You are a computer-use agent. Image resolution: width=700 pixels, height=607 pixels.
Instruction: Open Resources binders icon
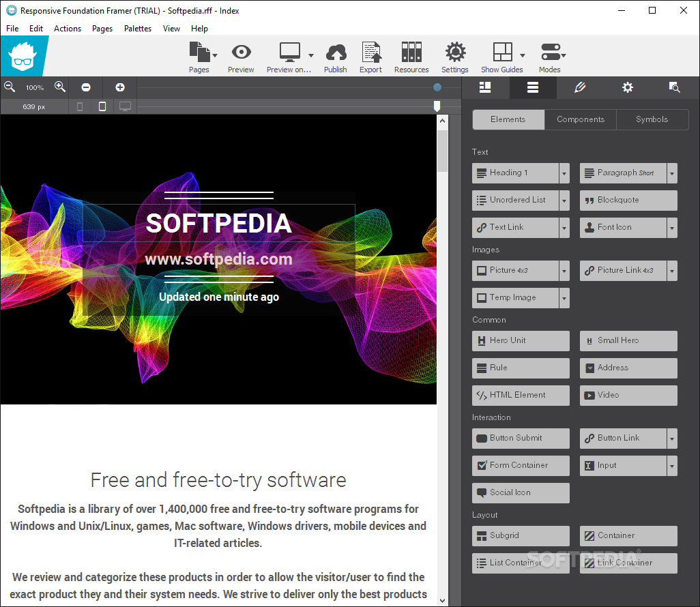point(411,53)
